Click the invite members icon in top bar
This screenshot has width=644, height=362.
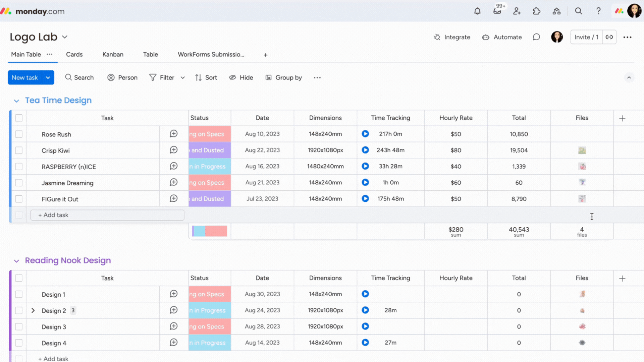517,11
